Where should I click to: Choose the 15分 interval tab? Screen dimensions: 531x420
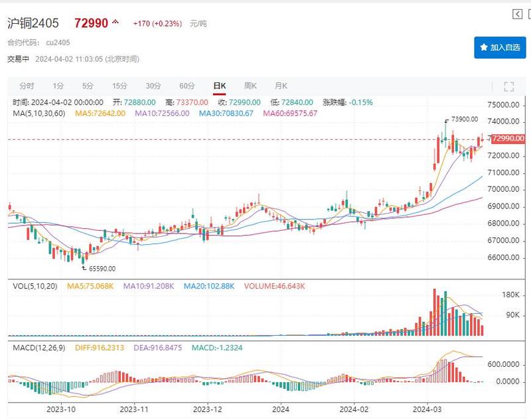point(119,86)
